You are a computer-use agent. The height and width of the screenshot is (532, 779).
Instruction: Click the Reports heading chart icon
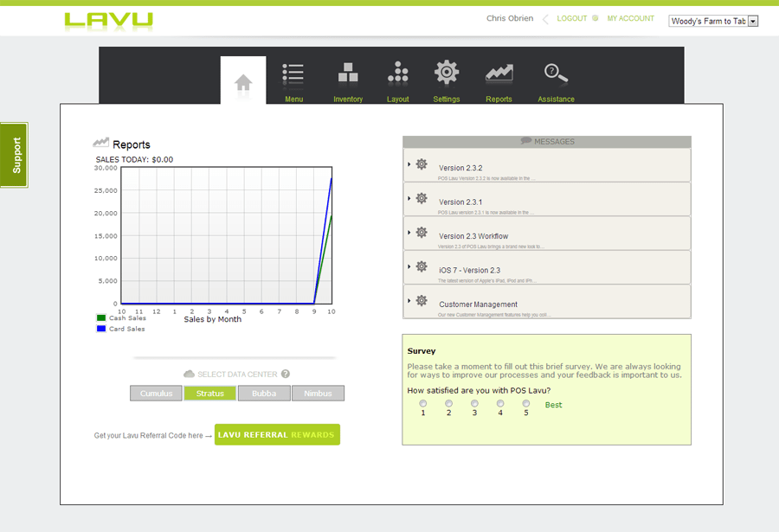[x=101, y=143]
